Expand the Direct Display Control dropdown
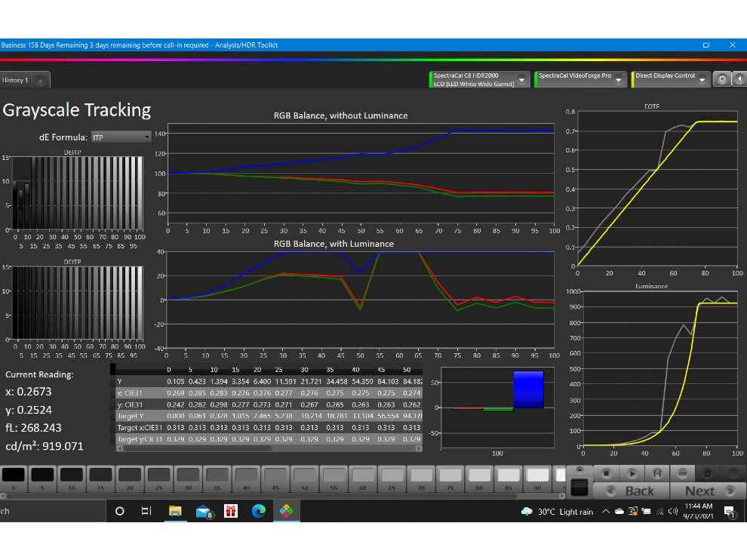Viewport: 747px width, 560px height. pyautogui.click(x=702, y=79)
